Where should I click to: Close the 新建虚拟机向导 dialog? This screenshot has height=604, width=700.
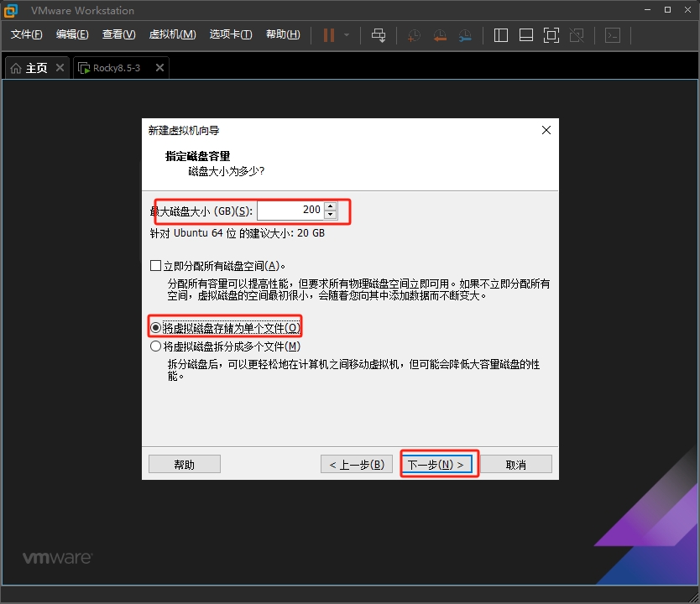[x=546, y=130]
